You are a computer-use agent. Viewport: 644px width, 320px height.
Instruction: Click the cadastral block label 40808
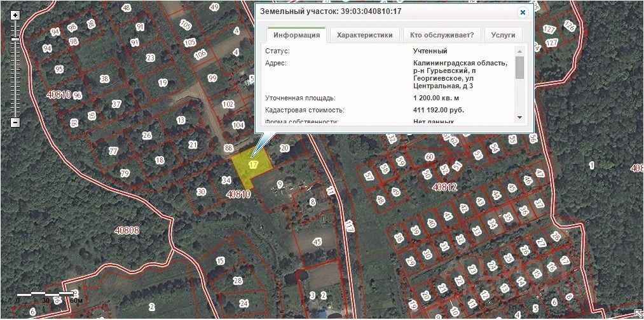pos(127,230)
